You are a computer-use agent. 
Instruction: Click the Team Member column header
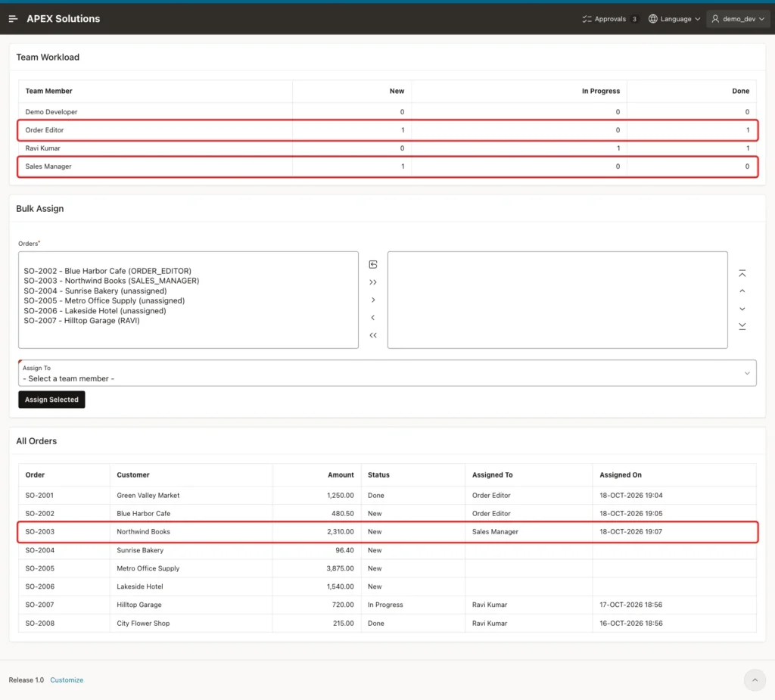49,91
